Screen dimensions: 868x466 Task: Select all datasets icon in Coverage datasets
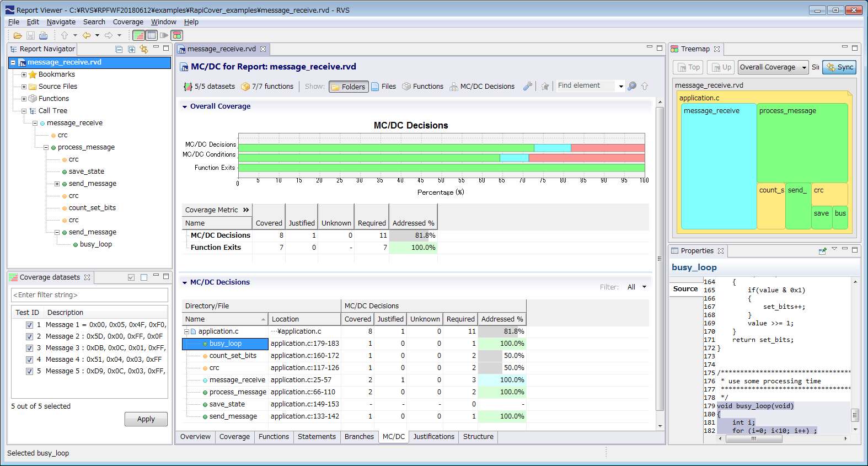[x=131, y=277]
